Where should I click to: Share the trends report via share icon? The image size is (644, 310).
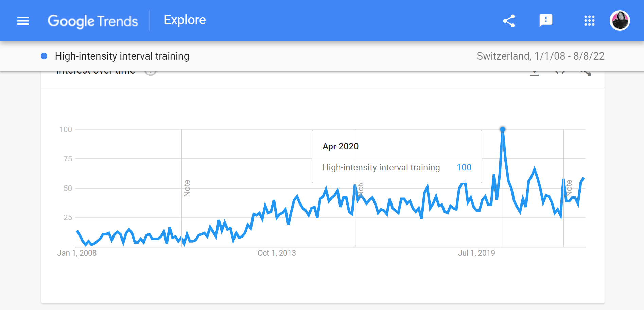(509, 20)
